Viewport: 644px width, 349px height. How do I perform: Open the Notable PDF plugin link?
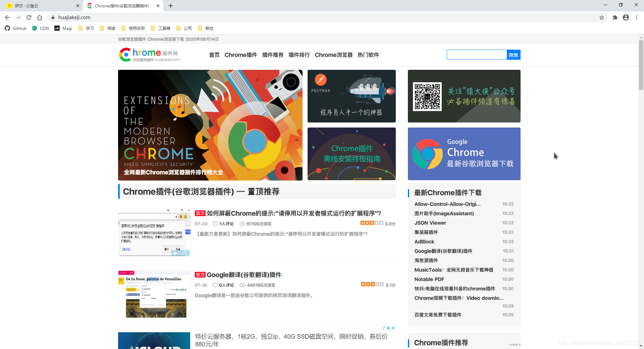click(429, 279)
